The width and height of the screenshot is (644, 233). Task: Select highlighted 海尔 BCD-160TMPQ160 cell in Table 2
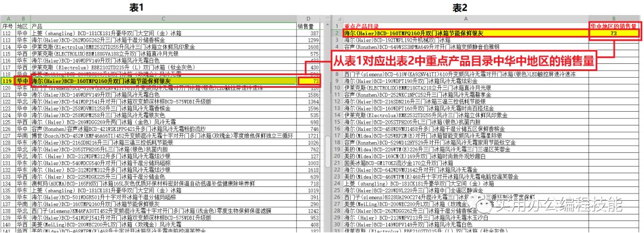(465, 33)
